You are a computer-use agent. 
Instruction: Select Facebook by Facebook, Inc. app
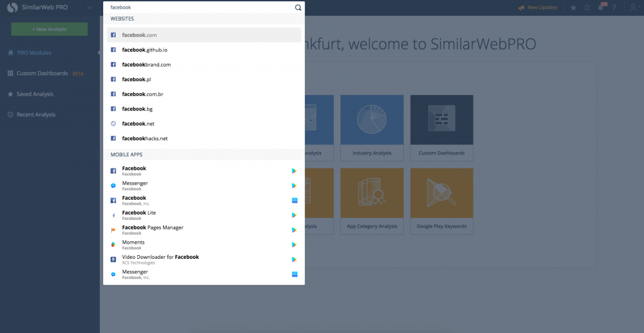pyautogui.click(x=204, y=200)
